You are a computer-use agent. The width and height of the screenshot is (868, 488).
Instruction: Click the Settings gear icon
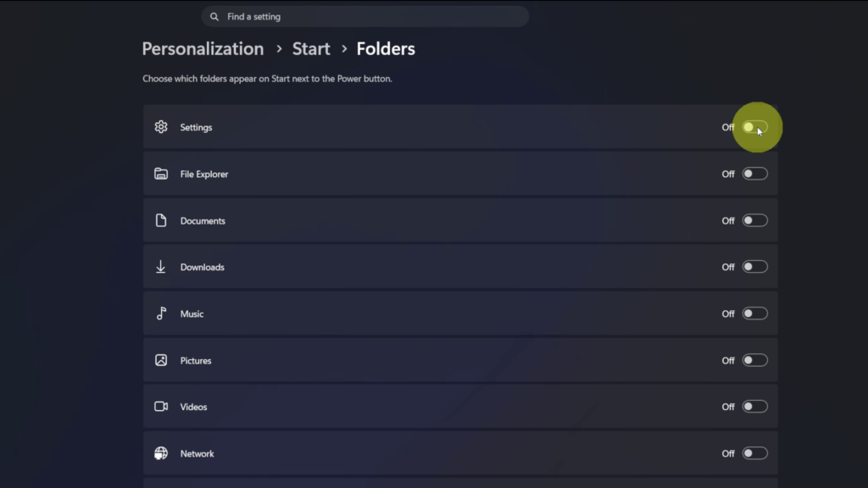161,127
